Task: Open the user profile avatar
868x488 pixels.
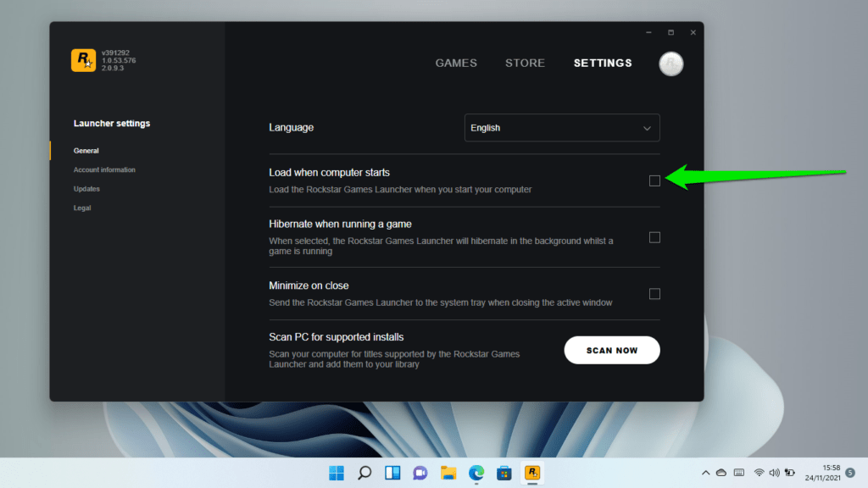Action: point(671,64)
